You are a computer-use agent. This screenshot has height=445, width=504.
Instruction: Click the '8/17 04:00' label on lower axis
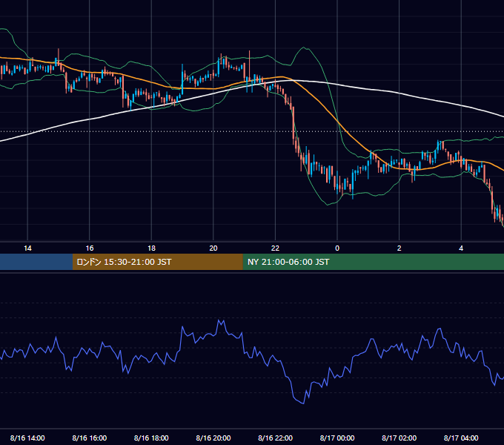click(x=461, y=438)
